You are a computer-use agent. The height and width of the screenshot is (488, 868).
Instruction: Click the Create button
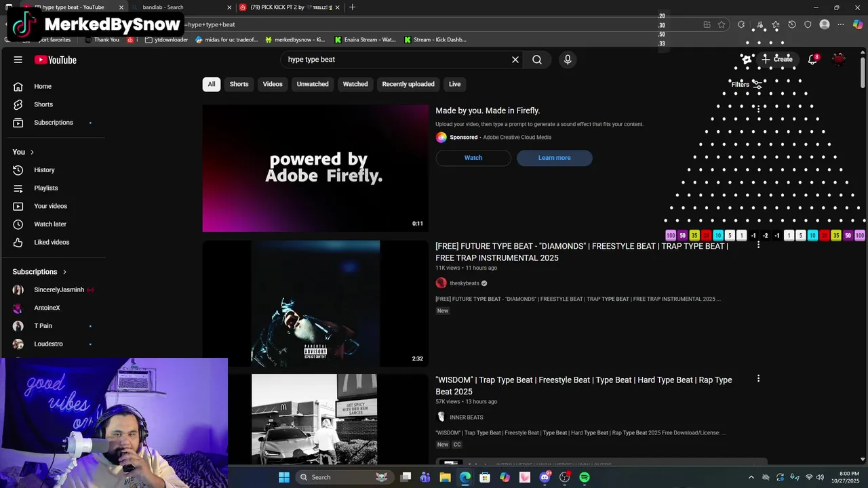point(776,59)
